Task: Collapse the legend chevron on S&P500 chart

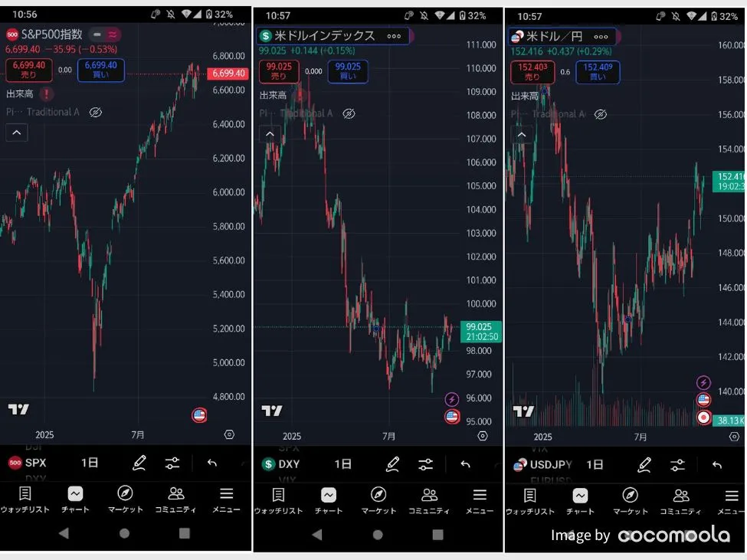Action: pos(17,133)
